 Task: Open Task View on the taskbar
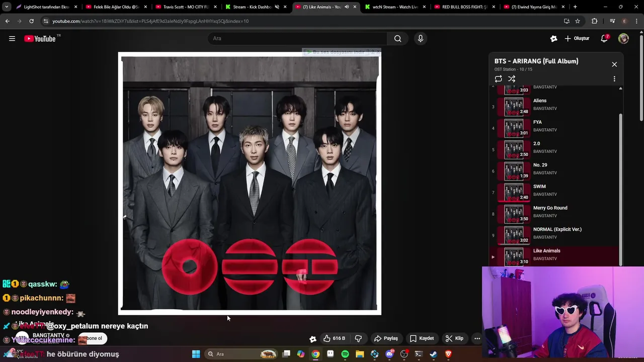click(x=286, y=354)
